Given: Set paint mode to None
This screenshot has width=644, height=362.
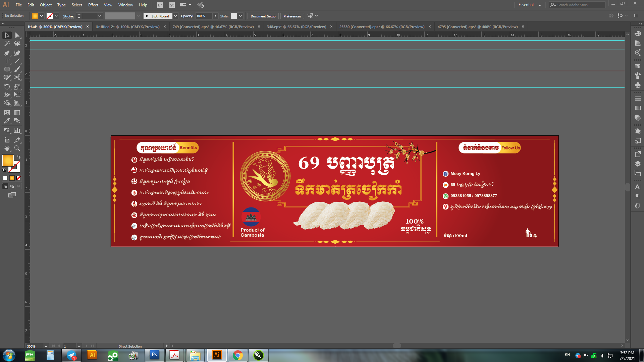Looking at the screenshot, I should pyautogui.click(x=19, y=178).
